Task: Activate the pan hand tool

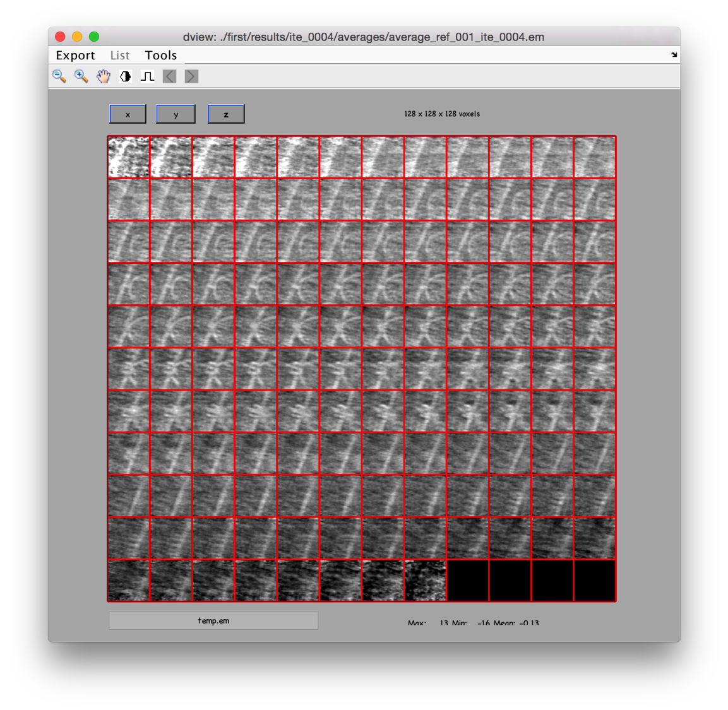Action: 104,76
